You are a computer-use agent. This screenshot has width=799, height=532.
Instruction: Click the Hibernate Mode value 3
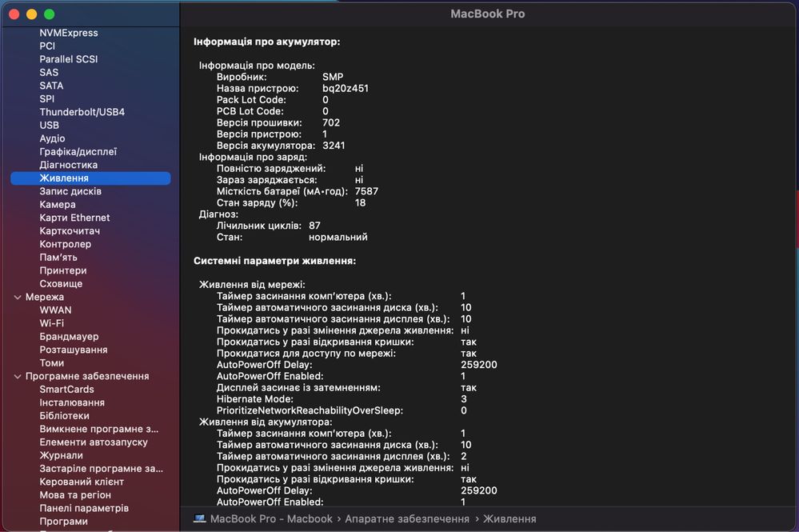(x=464, y=399)
